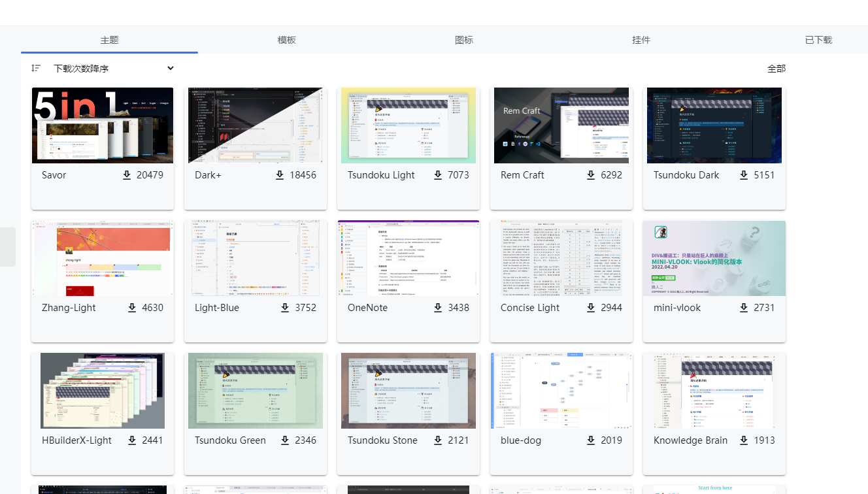Click the HBuilderX-Light theme name

[77, 440]
